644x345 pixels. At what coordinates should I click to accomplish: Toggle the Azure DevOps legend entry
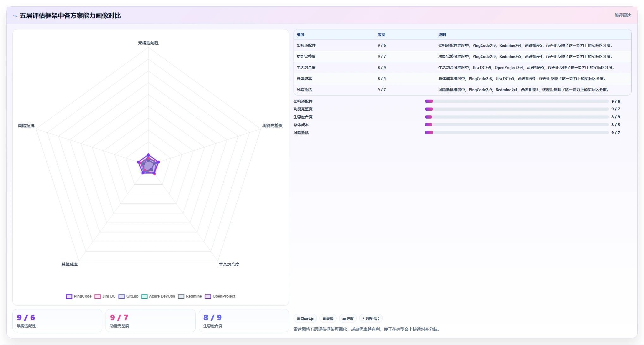pyautogui.click(x=158, y=296)
